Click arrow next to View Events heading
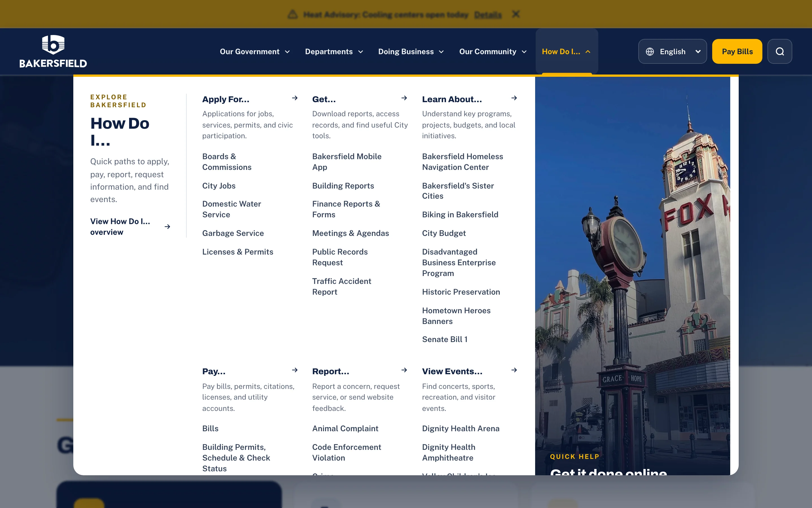812x508 pixels. [x=514, y=370]
